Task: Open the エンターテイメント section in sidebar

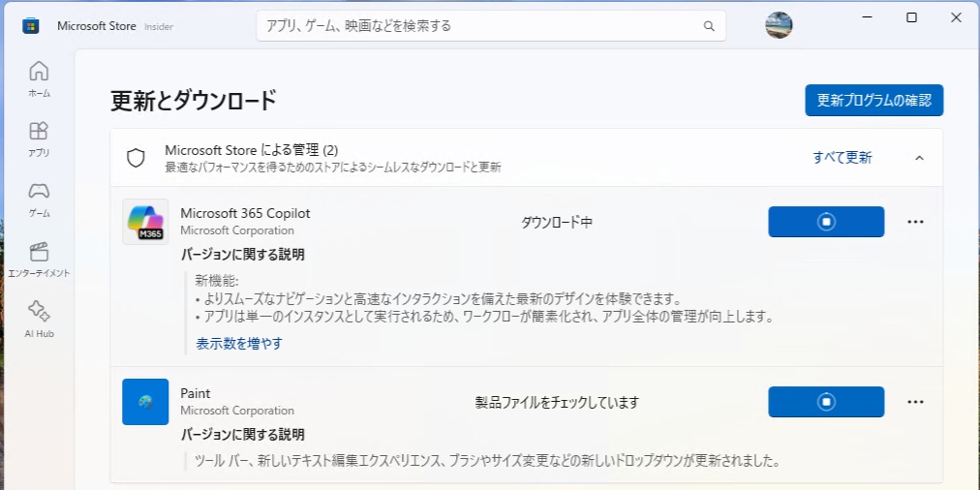Action: click(x=39, y=260)
